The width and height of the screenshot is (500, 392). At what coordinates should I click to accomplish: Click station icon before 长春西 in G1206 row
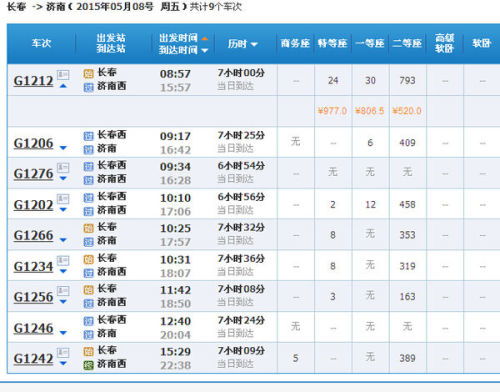coord(88,136)
